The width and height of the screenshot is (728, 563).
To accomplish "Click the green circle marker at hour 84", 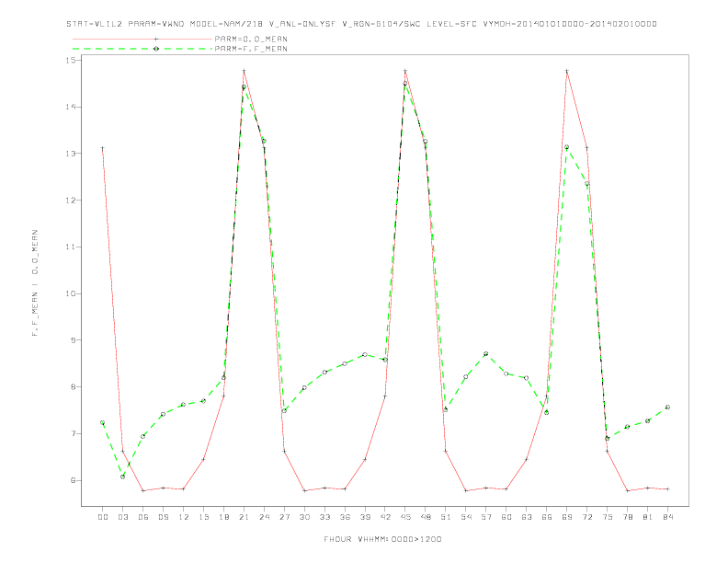I will [x=667, y=407].
